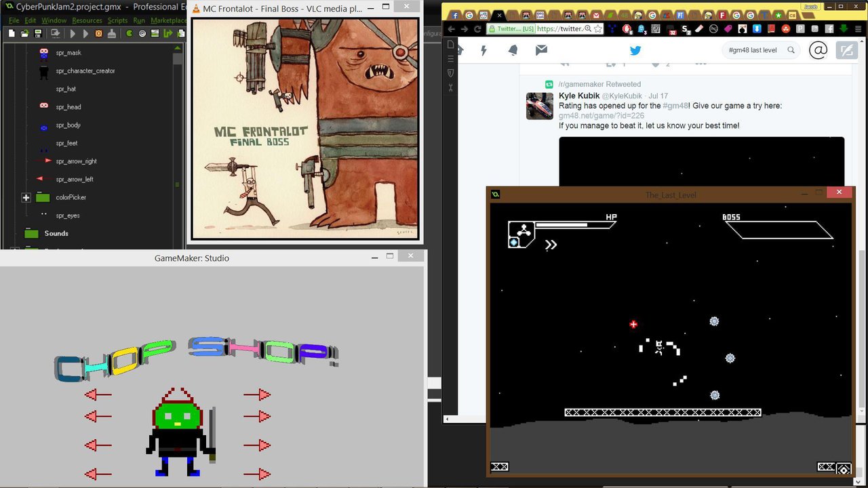
Task: Click the browser Forward arrow
Action: click(465, 29)
